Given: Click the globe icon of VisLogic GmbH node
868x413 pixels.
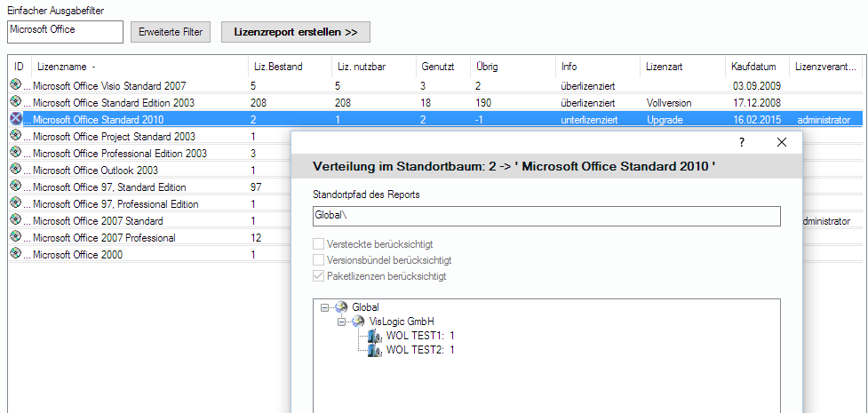Looking at the screenshot, I should (x=358, y=322).
